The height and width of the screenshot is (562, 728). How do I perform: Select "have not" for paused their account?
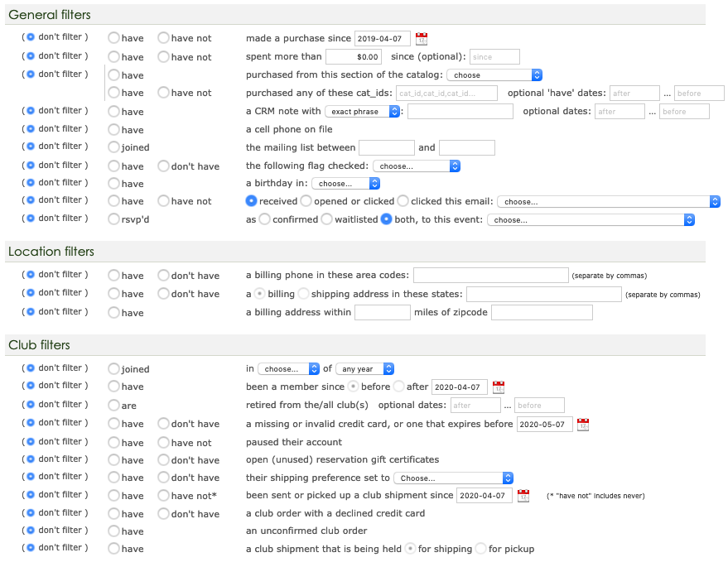point(163,442)
